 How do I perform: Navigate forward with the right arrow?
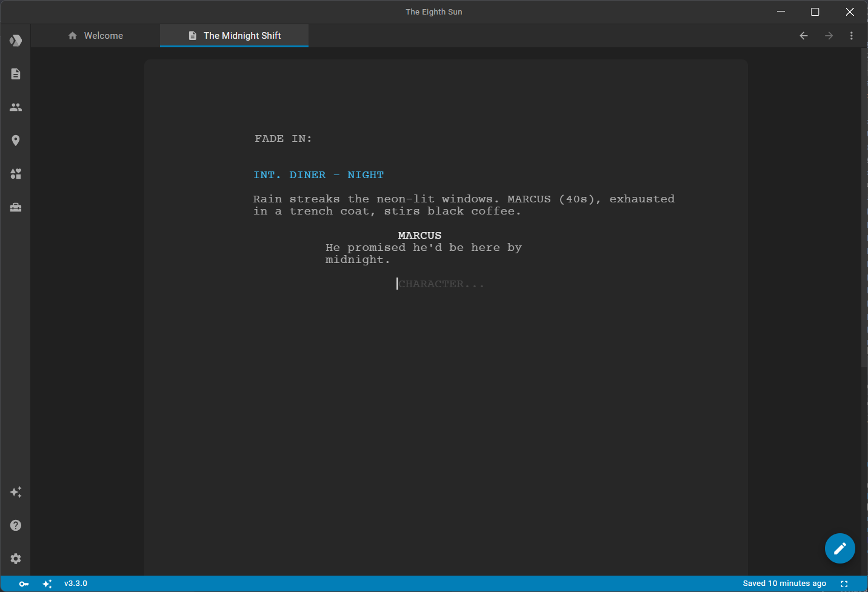pos(829,36)
